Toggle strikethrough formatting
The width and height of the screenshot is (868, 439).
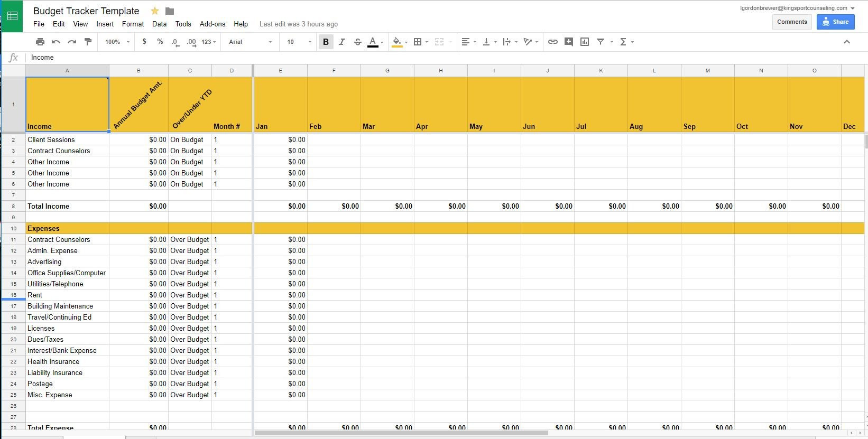point(358,42)
